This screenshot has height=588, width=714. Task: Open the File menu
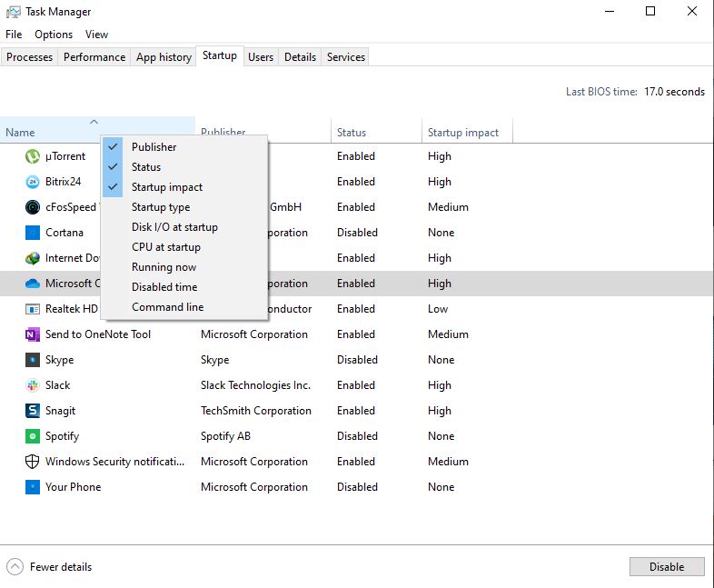[x=14, y=35]
